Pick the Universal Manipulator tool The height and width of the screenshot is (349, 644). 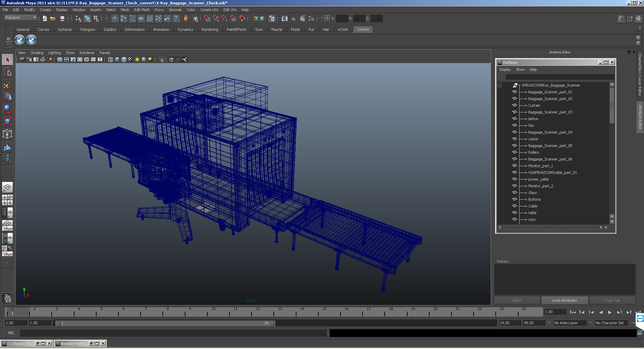(x=7, y=134)
